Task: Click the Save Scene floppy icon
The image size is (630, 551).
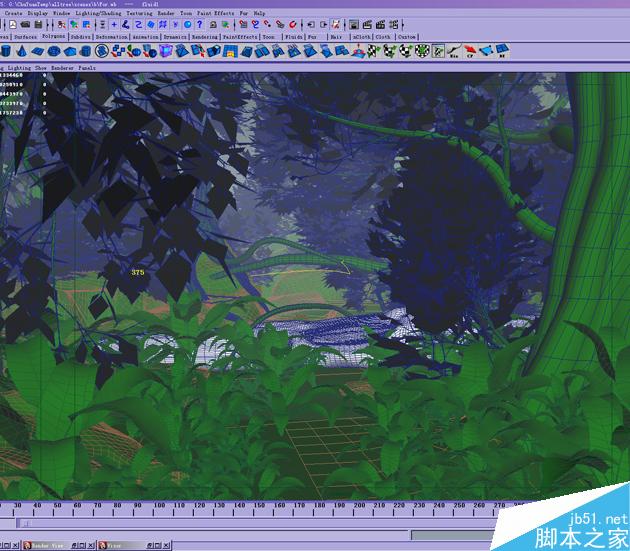Action: coord(39,25)
